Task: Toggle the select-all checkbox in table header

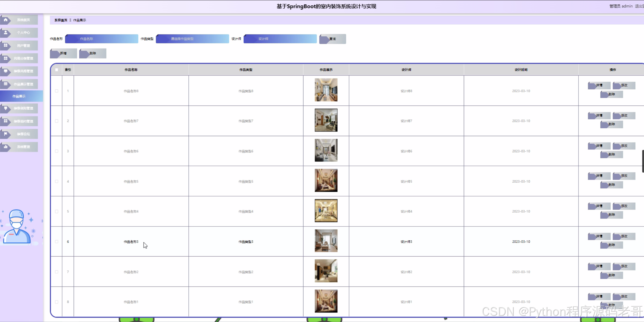Action: (x=57, y=70)
